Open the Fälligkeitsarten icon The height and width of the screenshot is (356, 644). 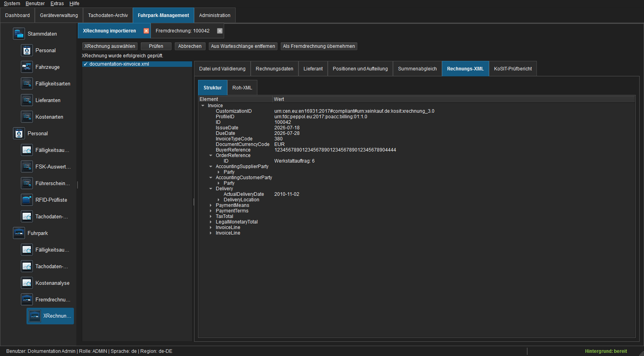27,83
